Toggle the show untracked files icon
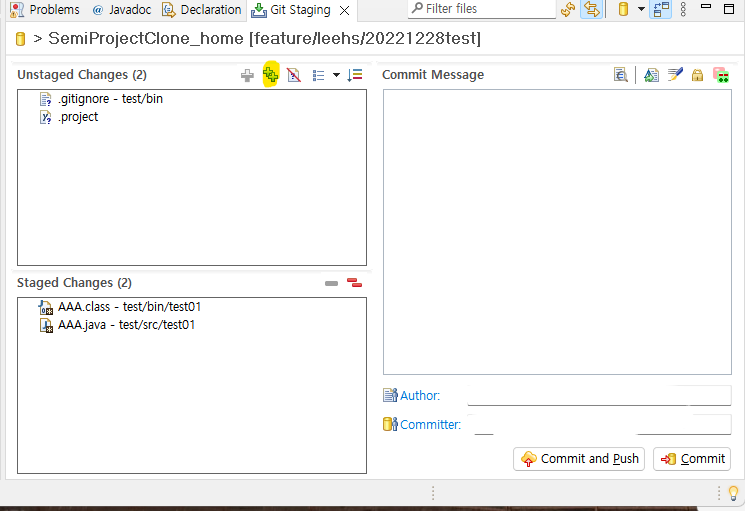This screenshot has width=745, height=511. (294, 75)
